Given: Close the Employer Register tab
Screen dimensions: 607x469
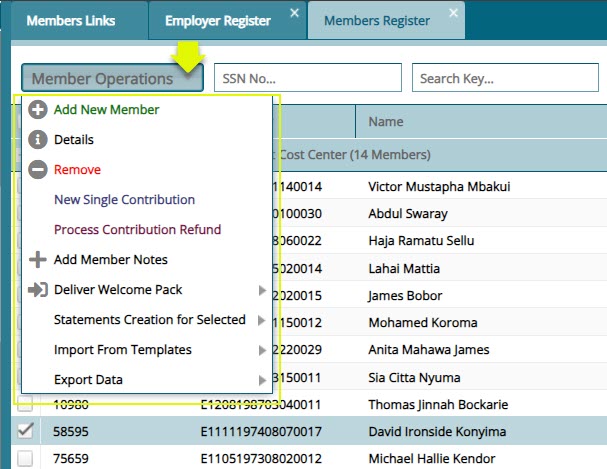Looking at the screenshot, I should (294, 13).
